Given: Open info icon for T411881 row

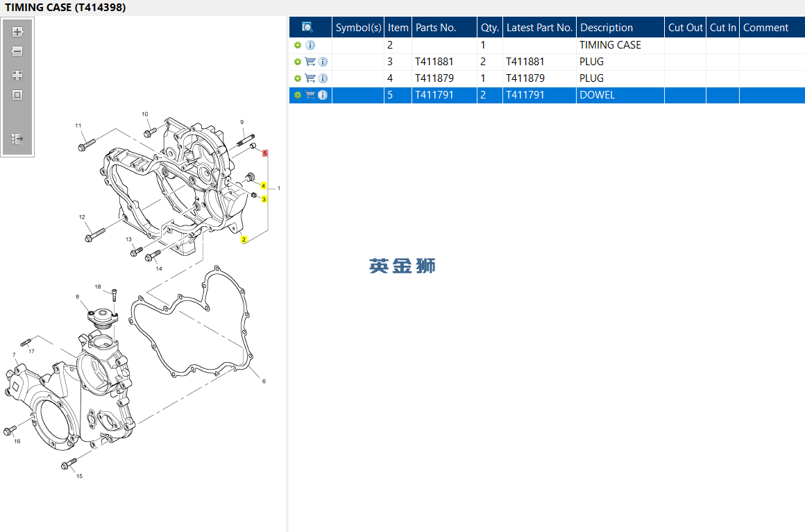Looking at the screenshot, I should tap(323, 62).
